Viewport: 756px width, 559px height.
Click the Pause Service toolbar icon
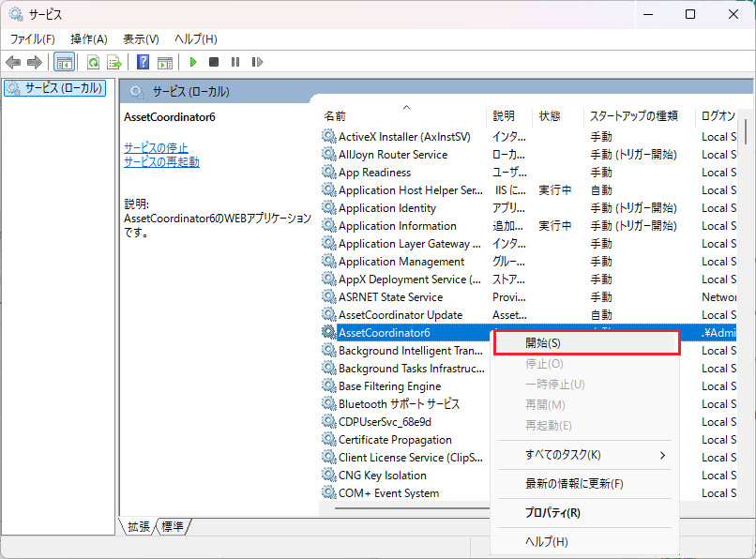[x=234, y=62]
